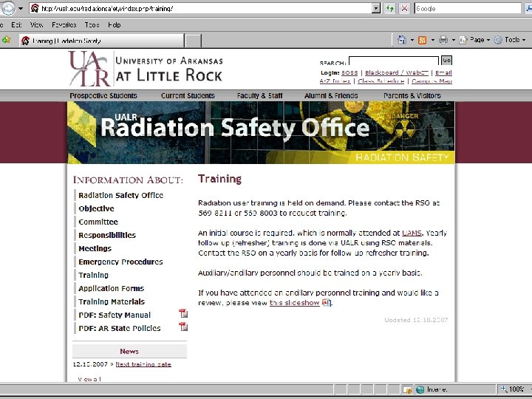Click the red stop loading icon
The height and width of the screenshot is (399, 532).
pos(404,8)
